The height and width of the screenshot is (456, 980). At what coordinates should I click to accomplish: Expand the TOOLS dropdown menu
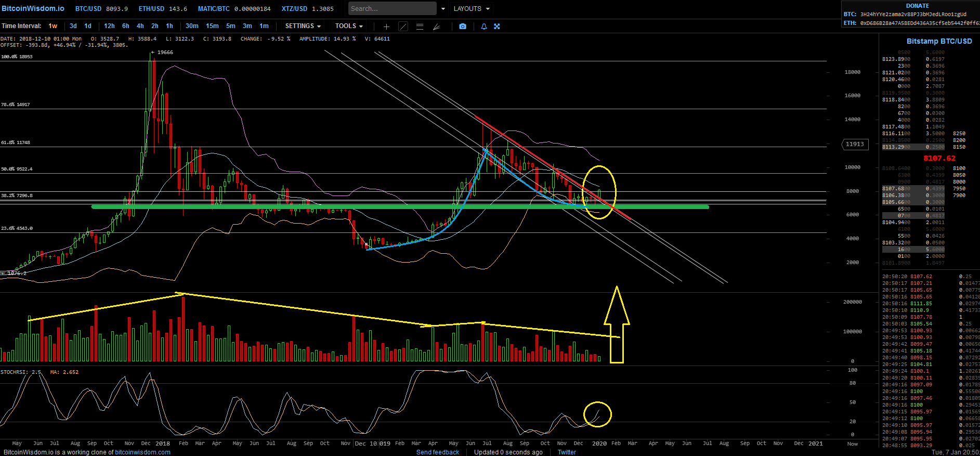[x=349, y=26]
